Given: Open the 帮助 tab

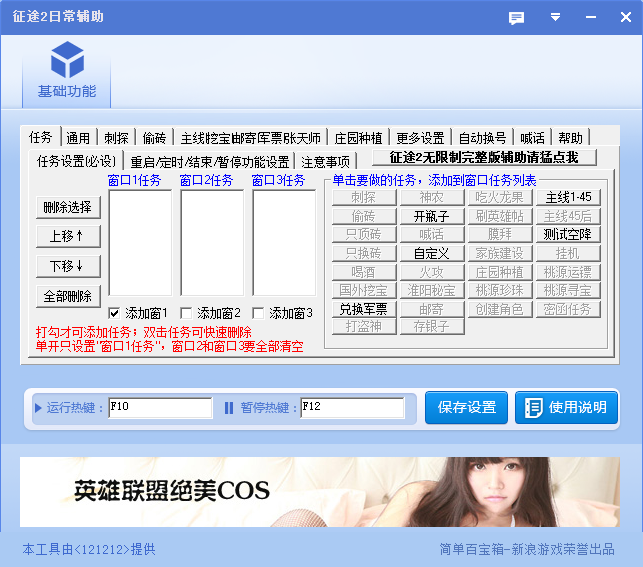Looking at the screenshot, I should pos(570,138).
